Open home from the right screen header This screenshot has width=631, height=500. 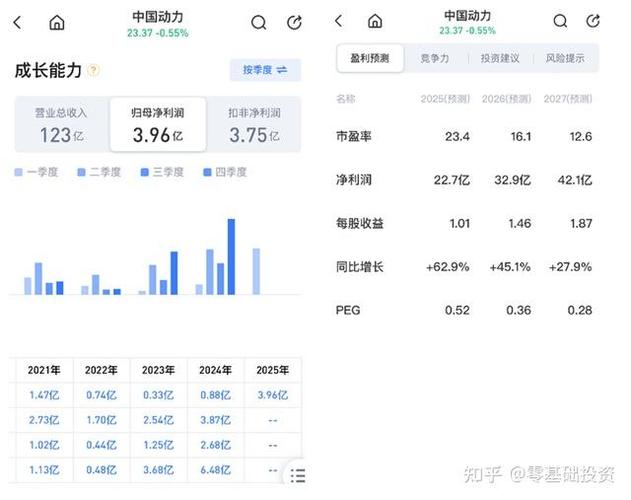(x=375, y=21)
